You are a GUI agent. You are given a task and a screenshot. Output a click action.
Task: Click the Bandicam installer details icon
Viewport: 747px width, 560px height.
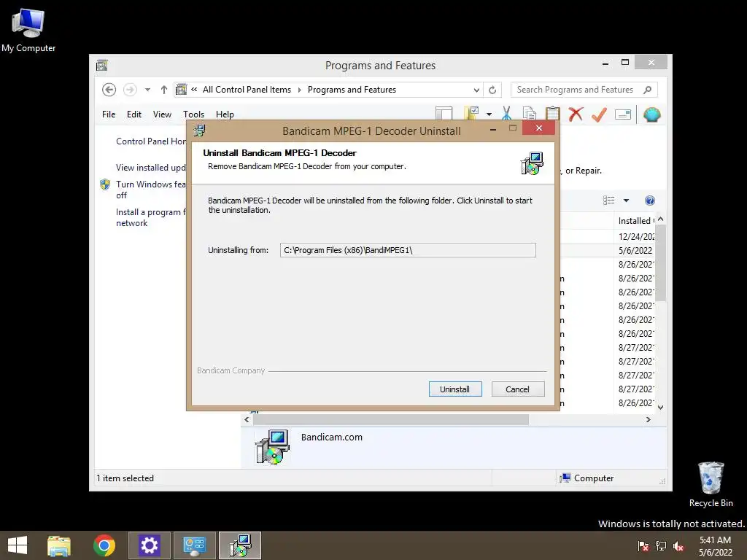(x=272, y=447)
